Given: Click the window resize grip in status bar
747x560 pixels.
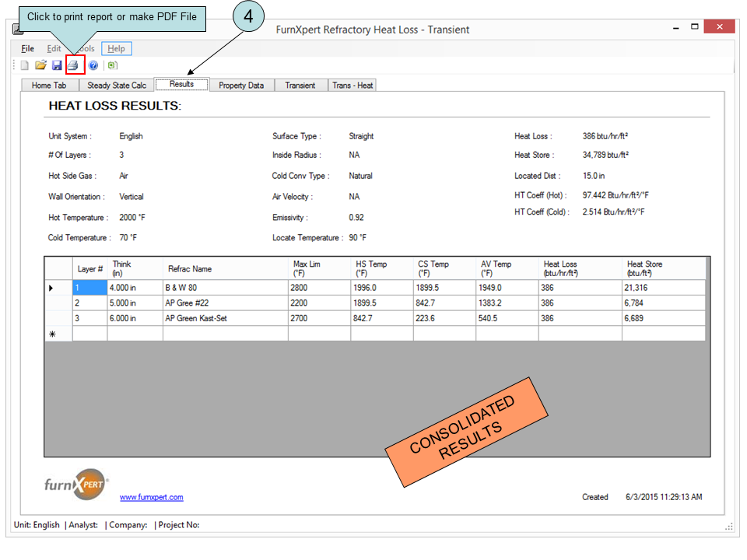Looking at the screenshot, I should coord(728,527).
